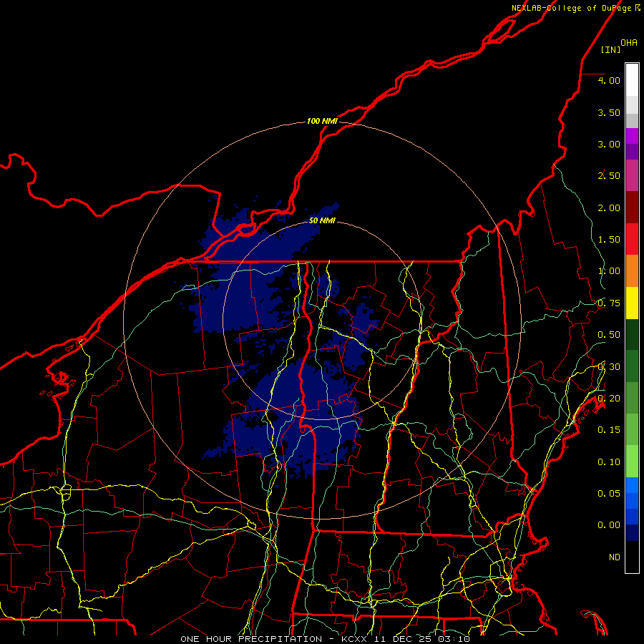Click the 3.50 legend value
Screen dimensions: 644x644
[x=609, y=112]
